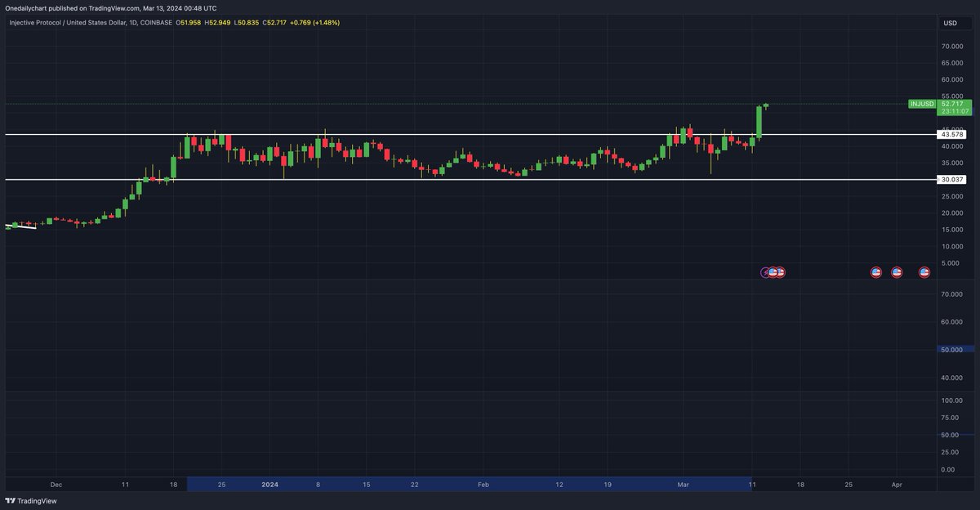
Task: Click the green INJUSD price flag label
Action: tap(921, 104)
